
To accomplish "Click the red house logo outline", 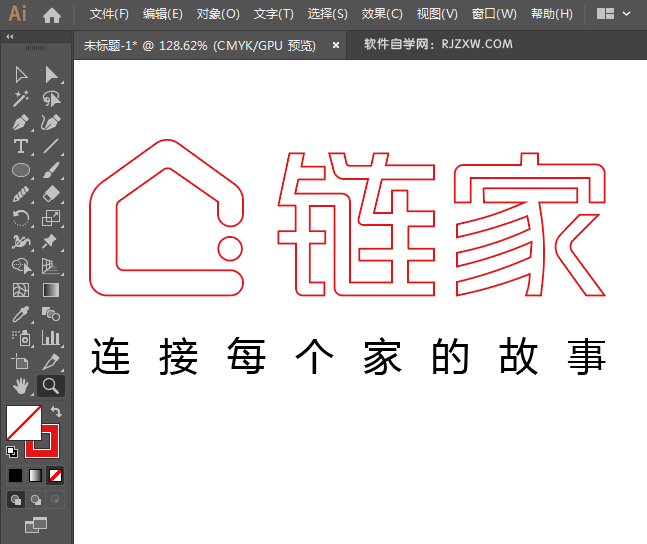I will pyautogui.click(x=166, y=218).
